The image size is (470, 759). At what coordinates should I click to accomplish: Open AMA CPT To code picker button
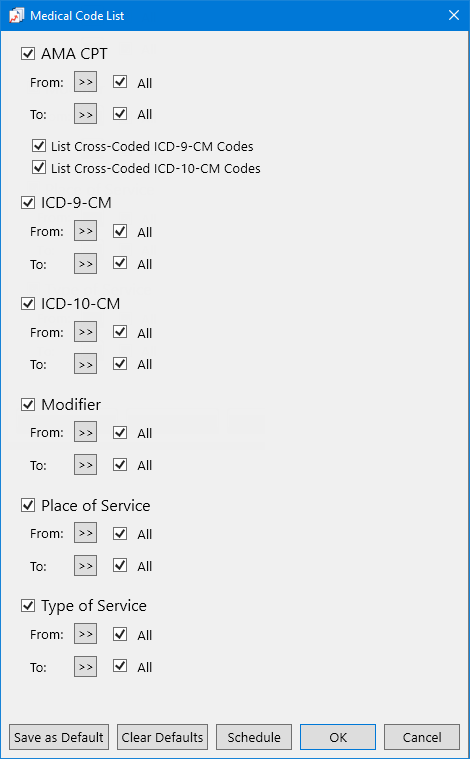tap(85, 114)
